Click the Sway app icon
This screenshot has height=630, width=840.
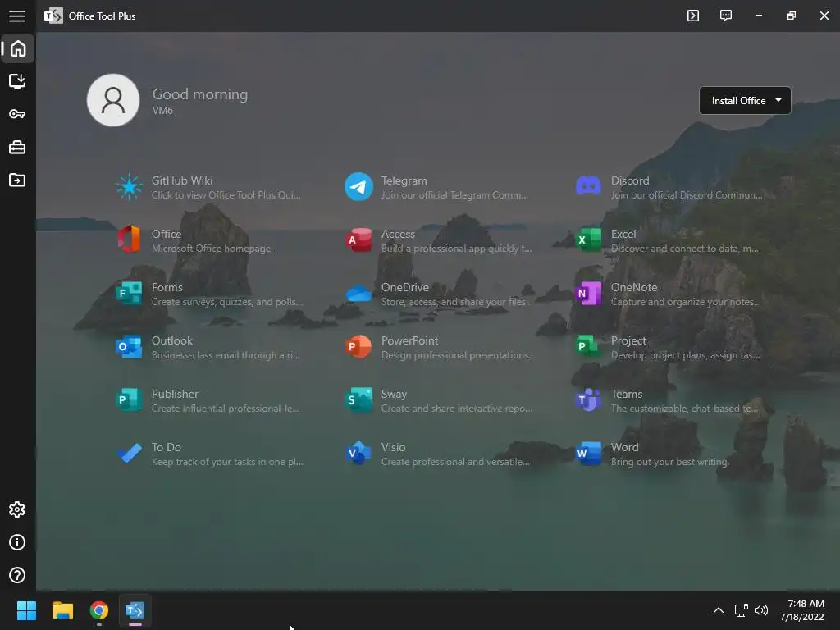[358, 399]
